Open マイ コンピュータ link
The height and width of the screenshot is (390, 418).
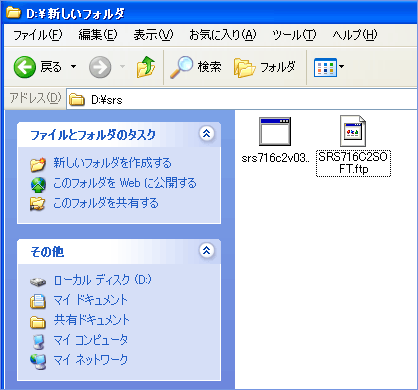click(91, 340)
